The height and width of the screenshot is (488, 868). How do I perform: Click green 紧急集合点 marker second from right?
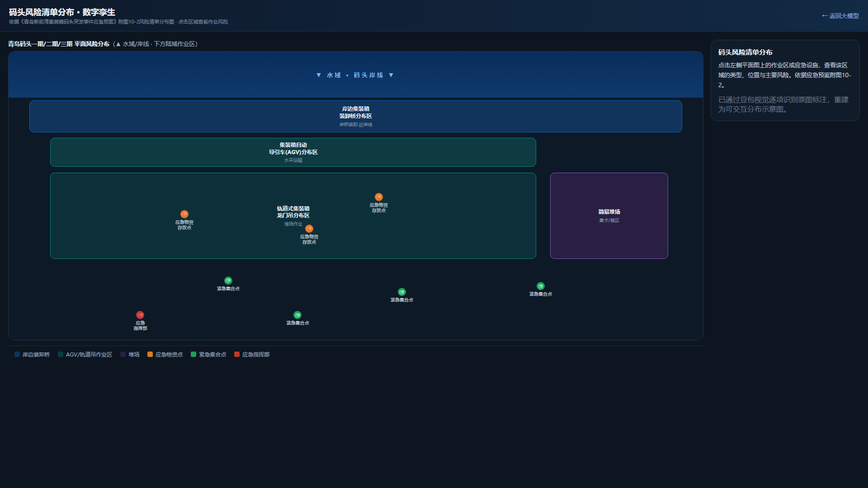[402, 292]
